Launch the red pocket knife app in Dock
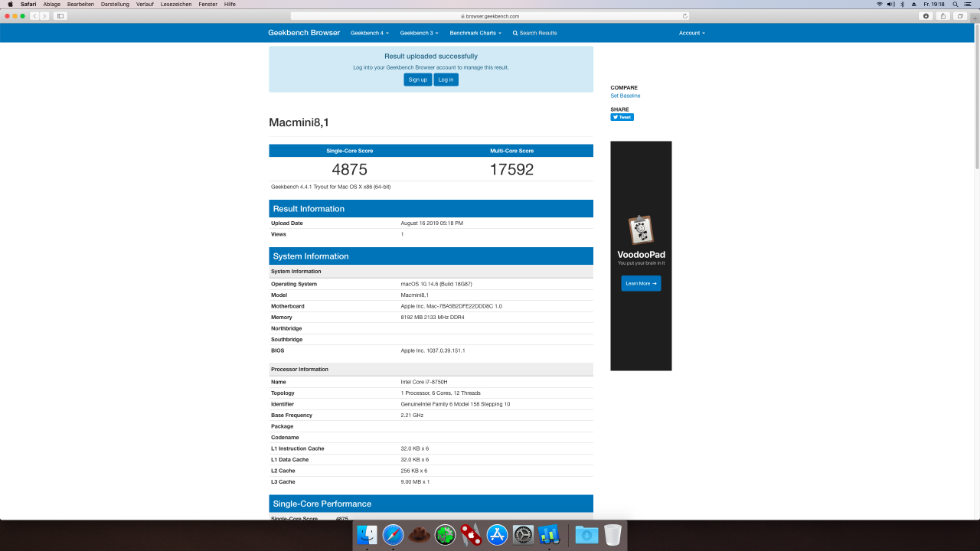This screenshot has height=551, width=980. pyautogui.click(x=471, y=535)
